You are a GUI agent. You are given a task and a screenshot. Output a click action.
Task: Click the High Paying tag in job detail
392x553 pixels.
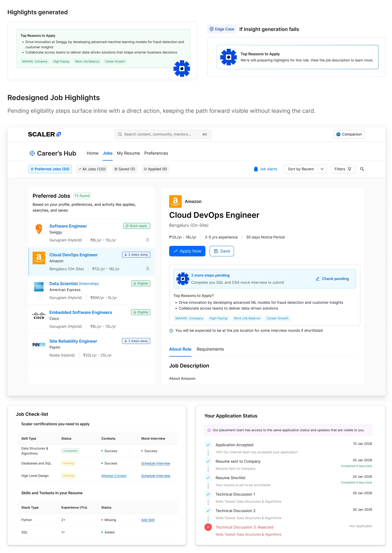(218, 318)
